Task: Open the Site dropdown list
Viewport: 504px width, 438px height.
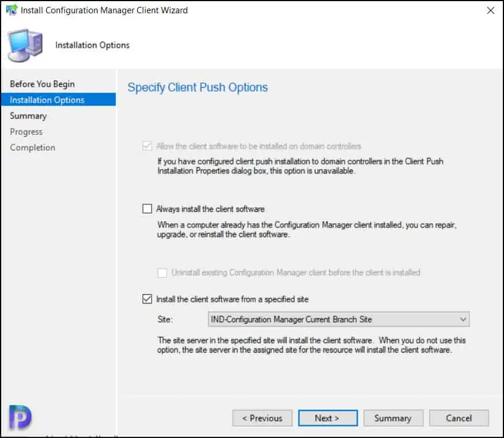Action: tap(338, 319)
